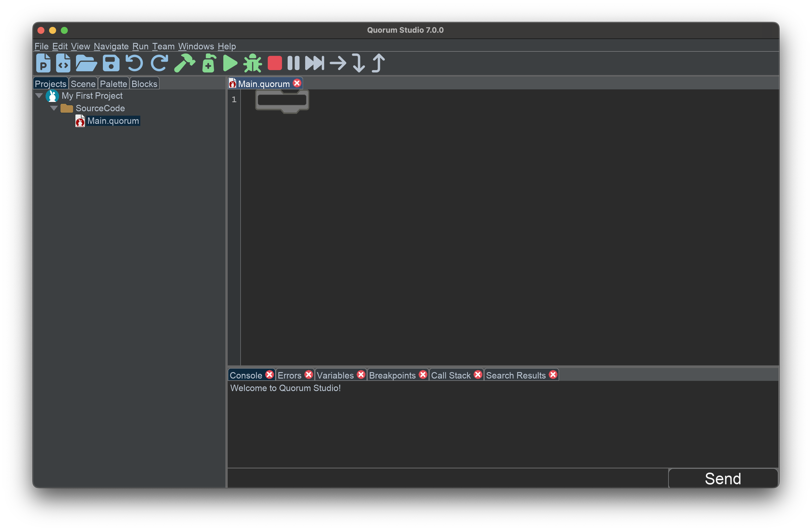Click the New File toolbar icon
812x531 pixels.
(63, 63)
